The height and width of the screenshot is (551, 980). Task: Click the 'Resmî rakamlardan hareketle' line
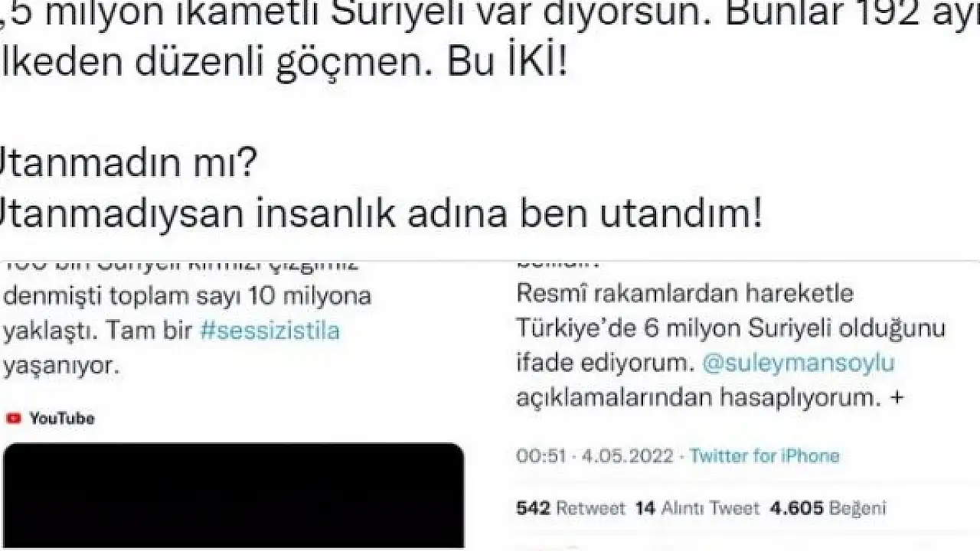coord(684,294)
